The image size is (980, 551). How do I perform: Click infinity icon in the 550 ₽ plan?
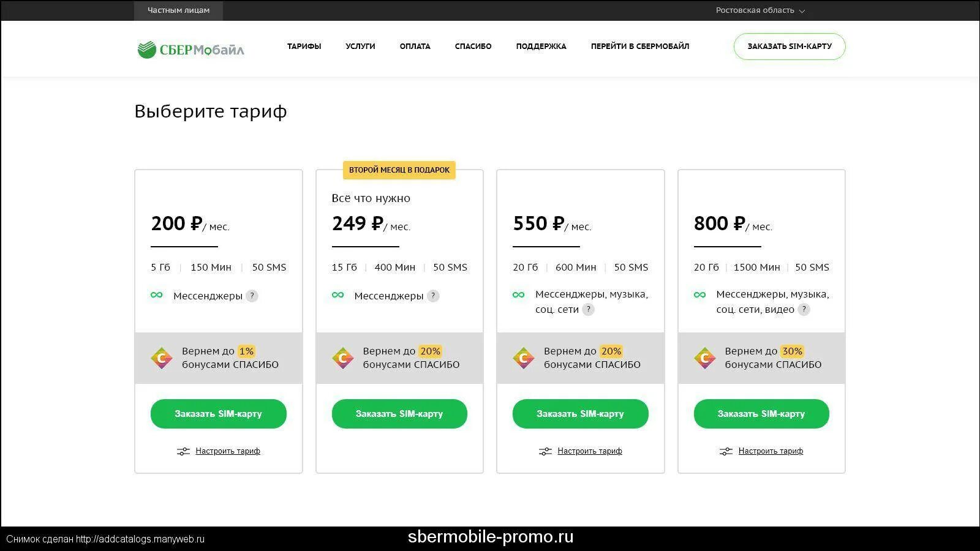(x=519, y=295)
